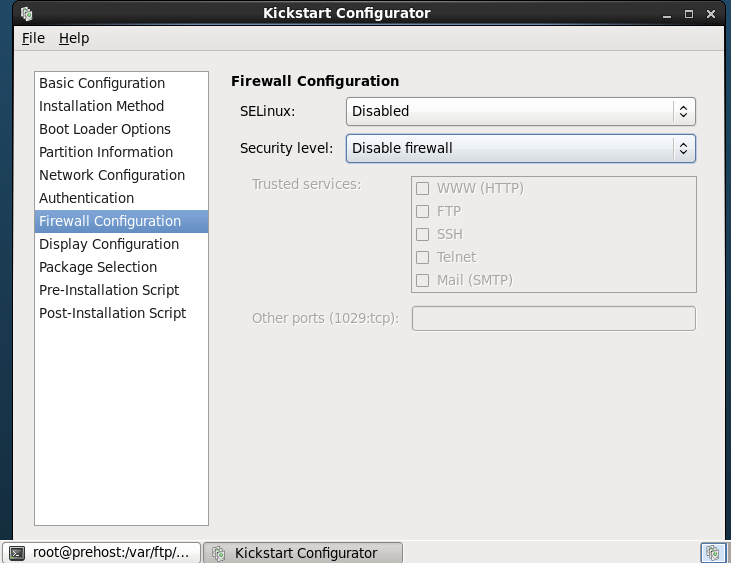Click the Other ports (1029:tcp) label
Image resolution: width=731 pixels, height=563 pixels.
pyautogui.click(x=326, y=318)
